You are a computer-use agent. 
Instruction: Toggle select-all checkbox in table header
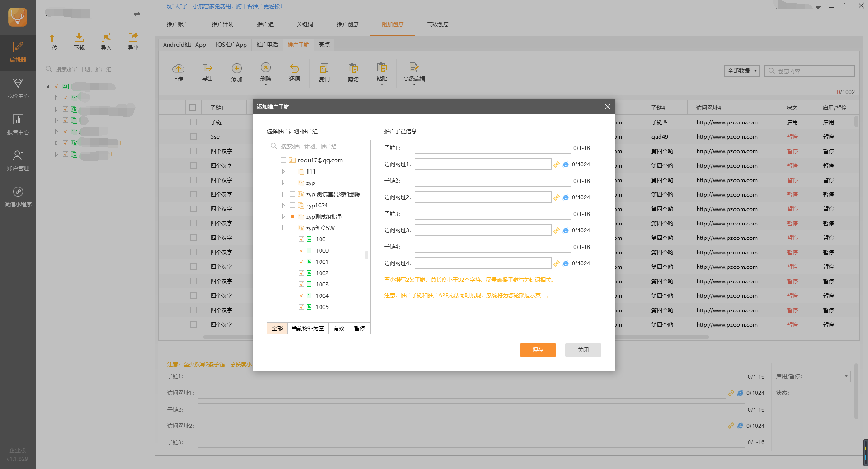point(193,108)
